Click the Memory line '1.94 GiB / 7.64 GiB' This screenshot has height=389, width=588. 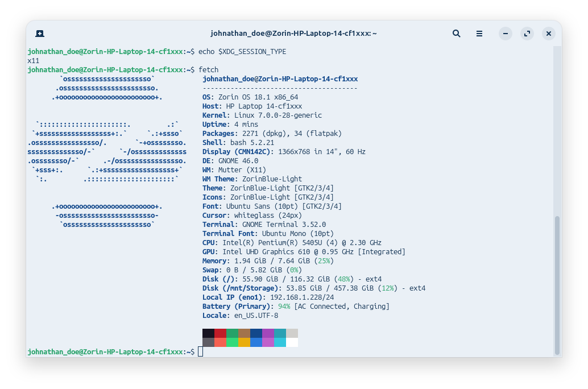tap(272, 261)
